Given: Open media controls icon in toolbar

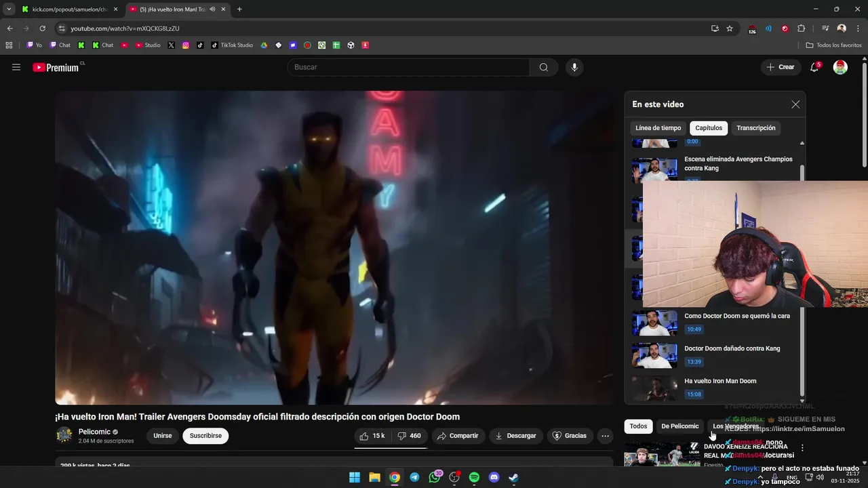Looking at the screenshot, I should pyautogui.click(x=825, y=28).
